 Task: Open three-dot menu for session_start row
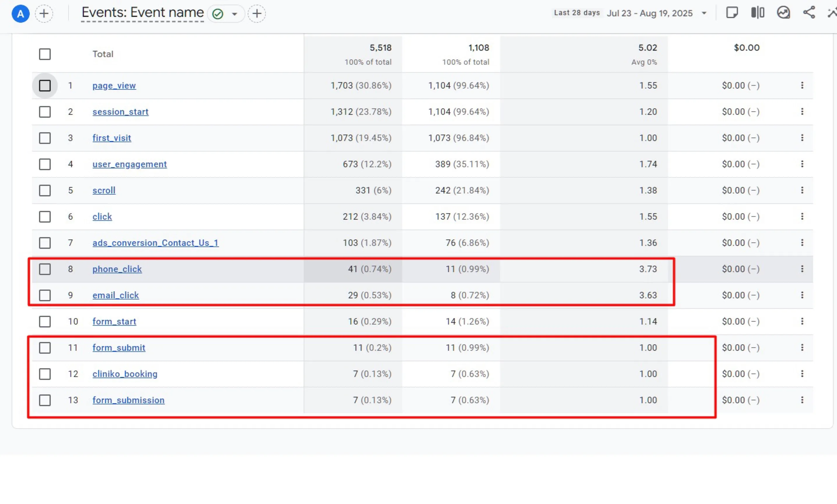802,111
